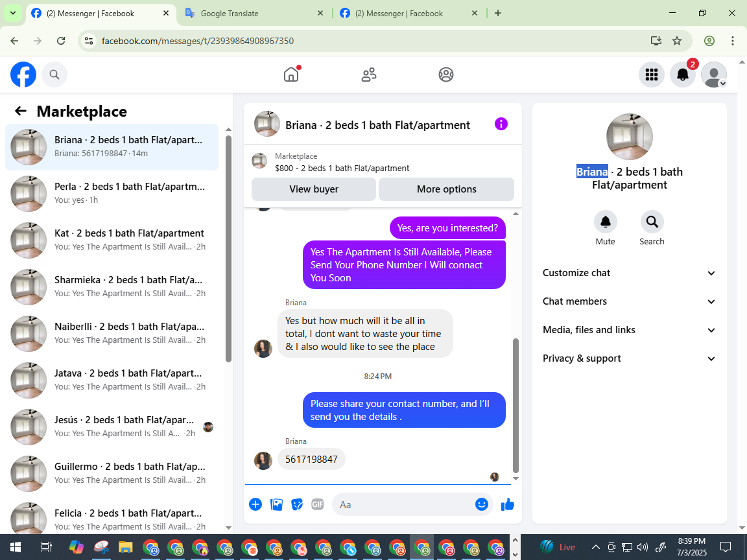Show hidden system tray icons
Screen dimensions: 747x560
(595, 547)
